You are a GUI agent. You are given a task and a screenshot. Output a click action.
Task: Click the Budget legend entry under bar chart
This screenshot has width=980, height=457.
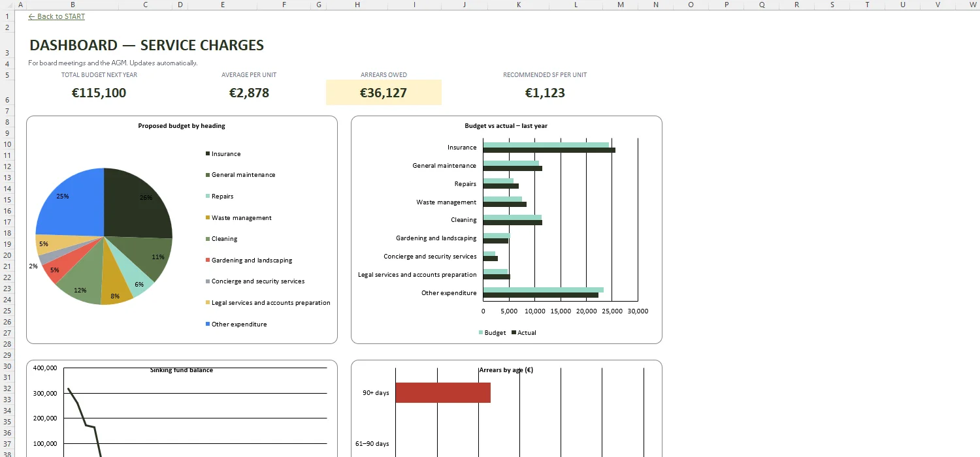tap(493, 333)
